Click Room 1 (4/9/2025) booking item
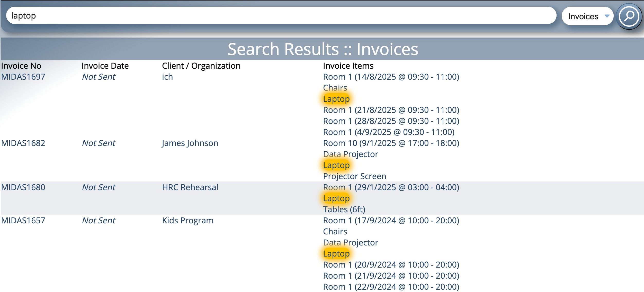644x292 pixels. [388, 132]
